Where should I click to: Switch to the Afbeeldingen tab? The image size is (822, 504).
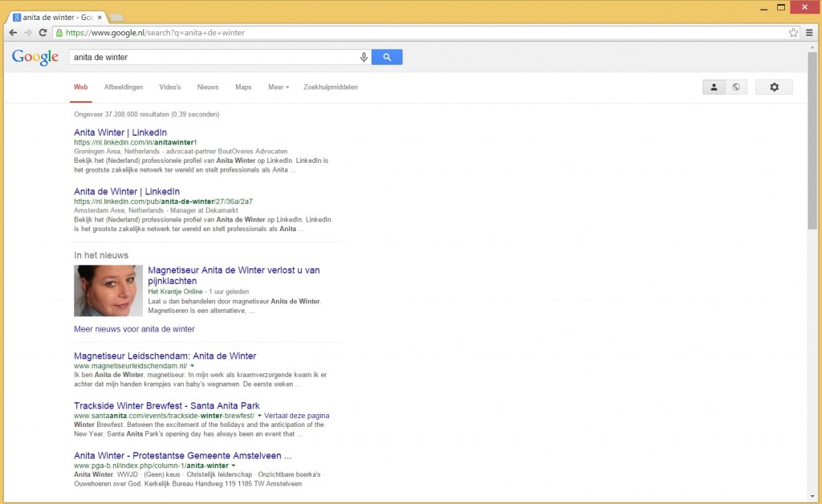[x=123, y=87]
